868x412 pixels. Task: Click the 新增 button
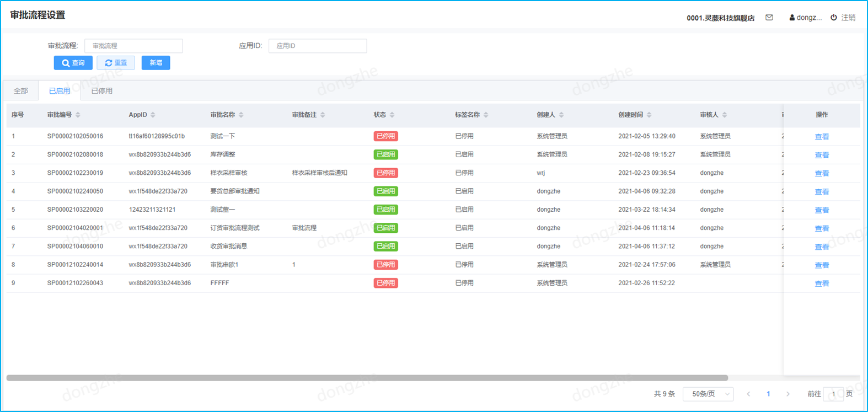156,63
